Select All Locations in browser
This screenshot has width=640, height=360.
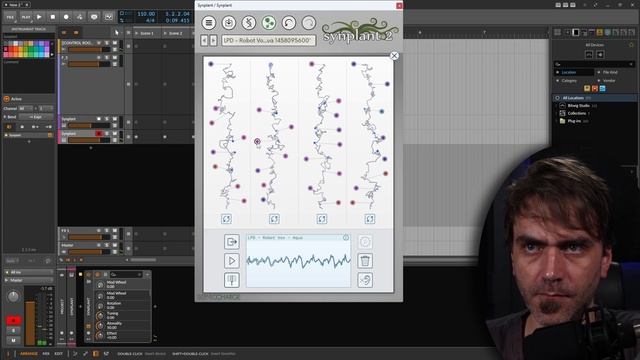click(x=595, y=98)
